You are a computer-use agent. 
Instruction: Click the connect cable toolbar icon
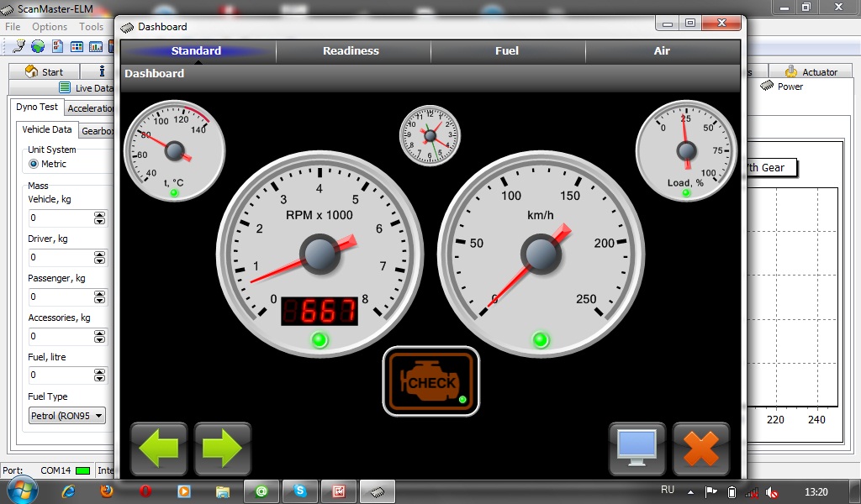click(18, 46)
